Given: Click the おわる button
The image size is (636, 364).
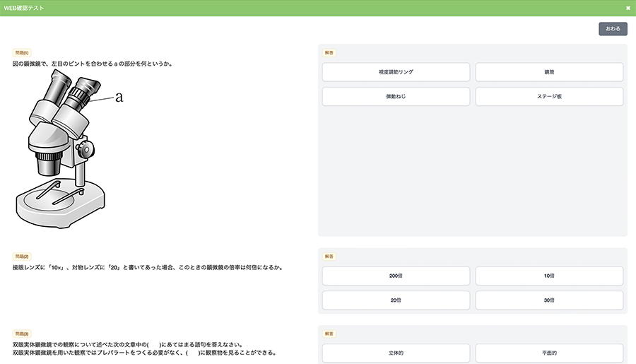Looking at the screenshot, I should [x=613, y=29].
